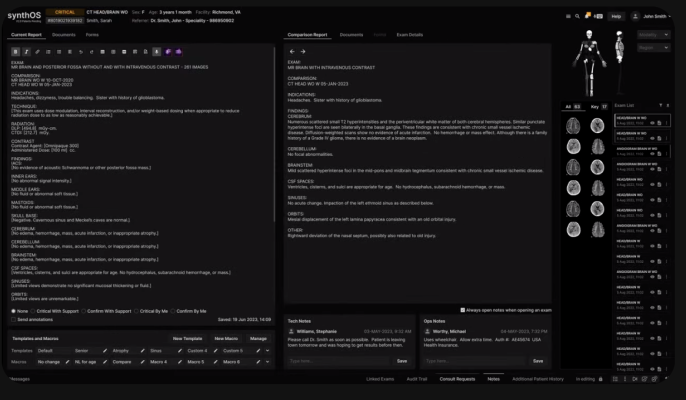Click the first brain scan thumbnail
Image resolution: width=686 pixels, height=400 pixels.
[x=574, y=125]
